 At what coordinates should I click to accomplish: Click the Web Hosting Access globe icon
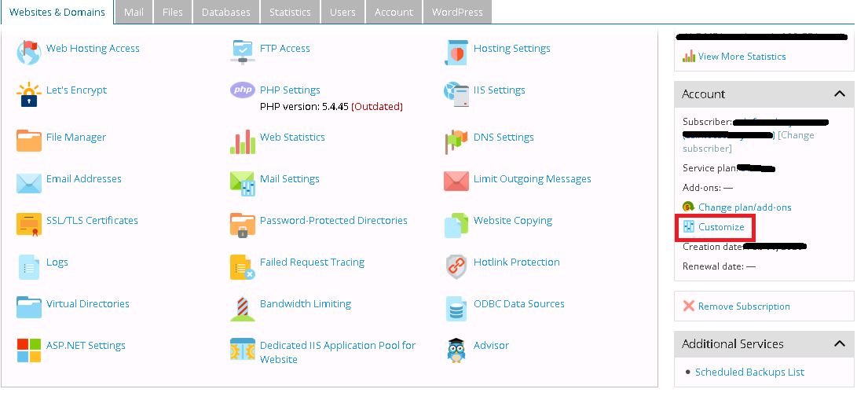29,53
